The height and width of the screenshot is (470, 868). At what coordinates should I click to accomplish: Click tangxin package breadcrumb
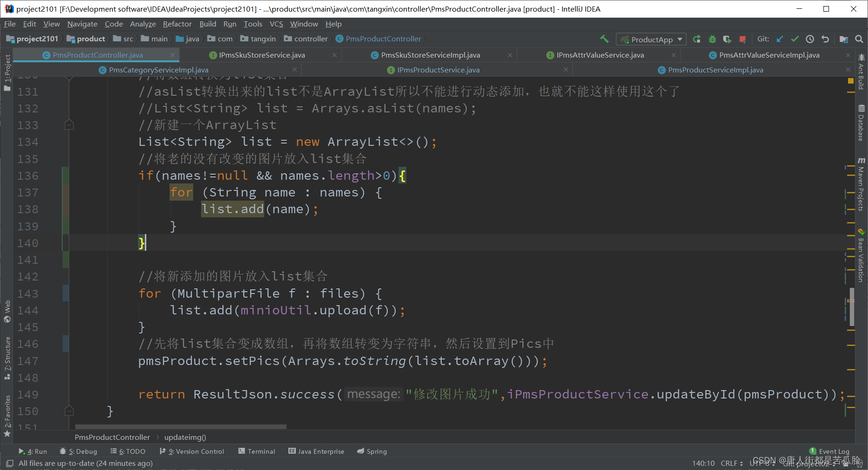click(x=258, y=39)
